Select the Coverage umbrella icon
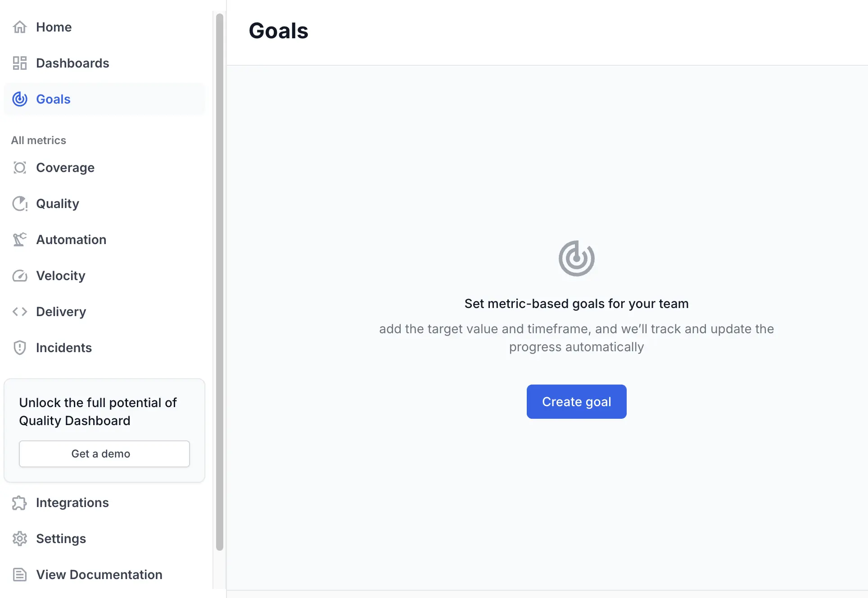The image size is (868, 598). coord(20,168)
